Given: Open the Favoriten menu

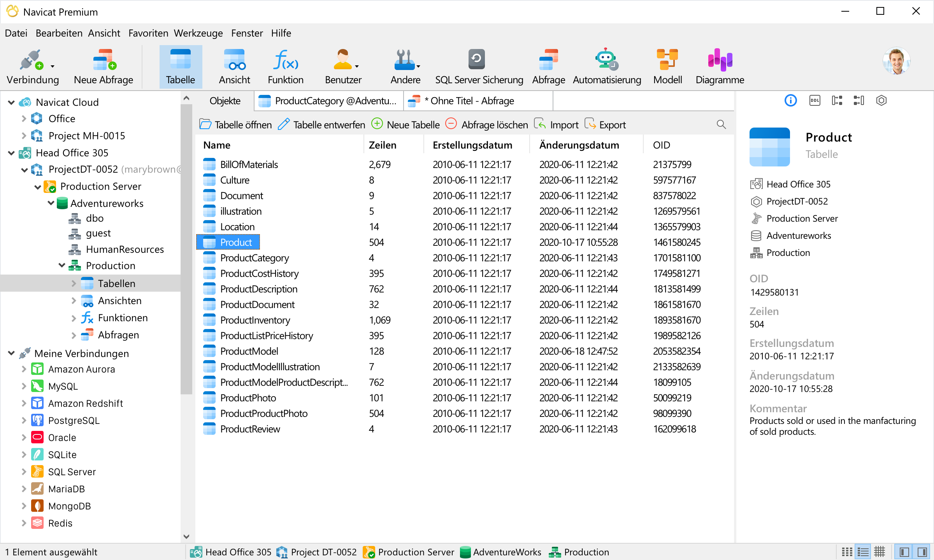Looking at the screenshot, I should pyautogui.click(x=148, y=33).
